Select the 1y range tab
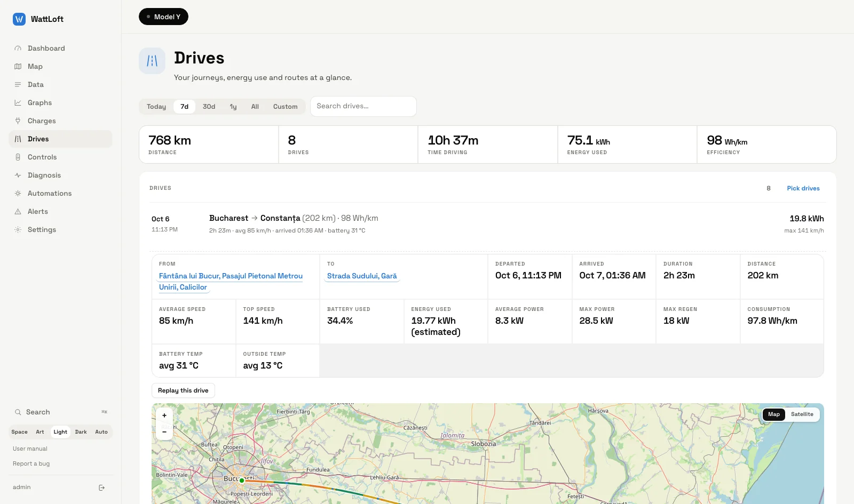This screenshot has width=854, height=504. click(x=233, y=107)
